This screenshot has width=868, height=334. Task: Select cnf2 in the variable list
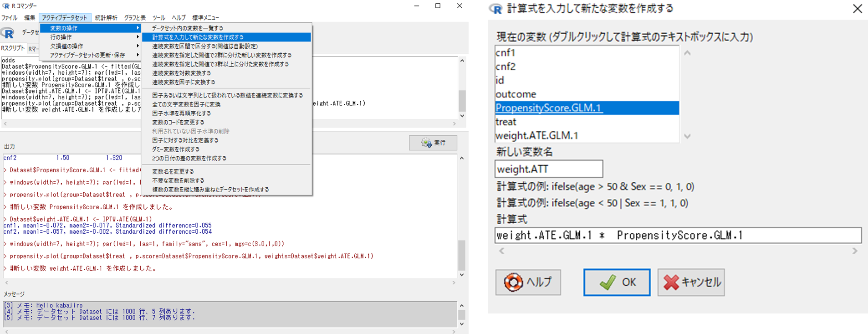tap(587, 67)
